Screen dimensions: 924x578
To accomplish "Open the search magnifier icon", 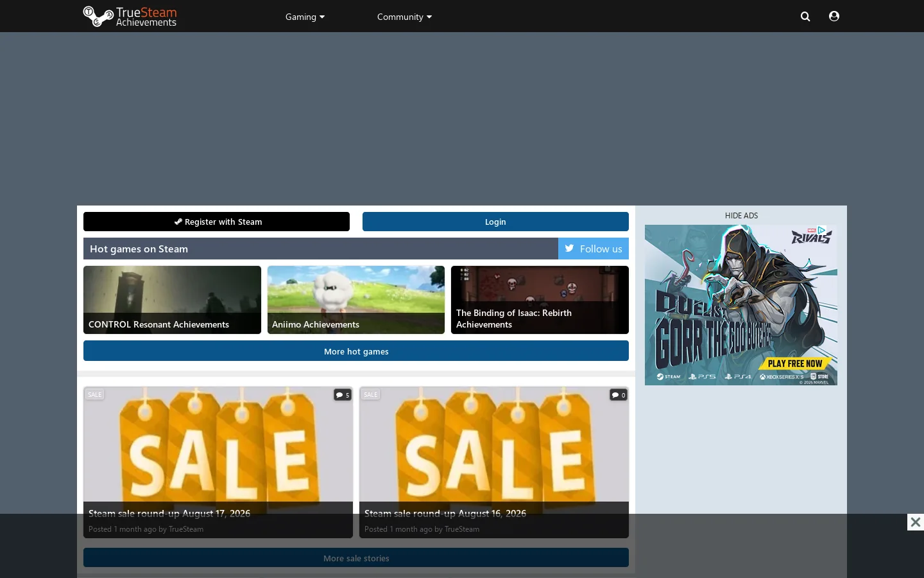I will tap(805, 17).
